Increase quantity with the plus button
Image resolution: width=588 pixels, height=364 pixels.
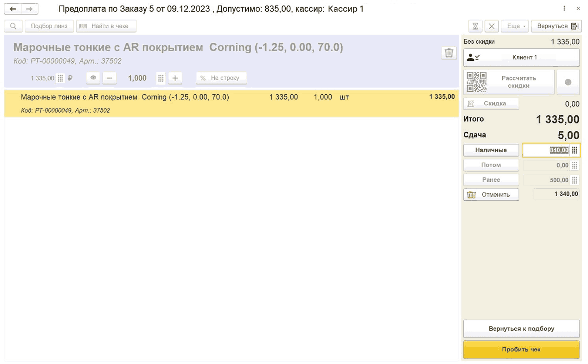[x=175, y=78]
